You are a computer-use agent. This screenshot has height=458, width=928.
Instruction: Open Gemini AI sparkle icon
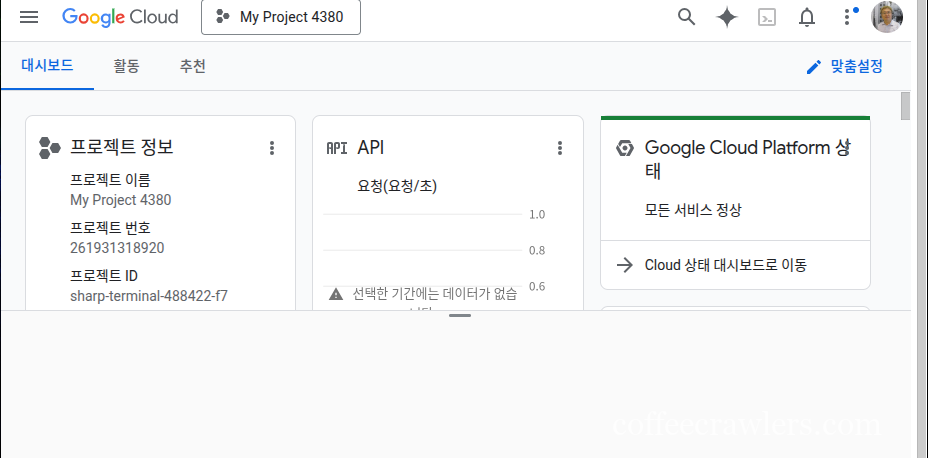(x=727, y=17)
